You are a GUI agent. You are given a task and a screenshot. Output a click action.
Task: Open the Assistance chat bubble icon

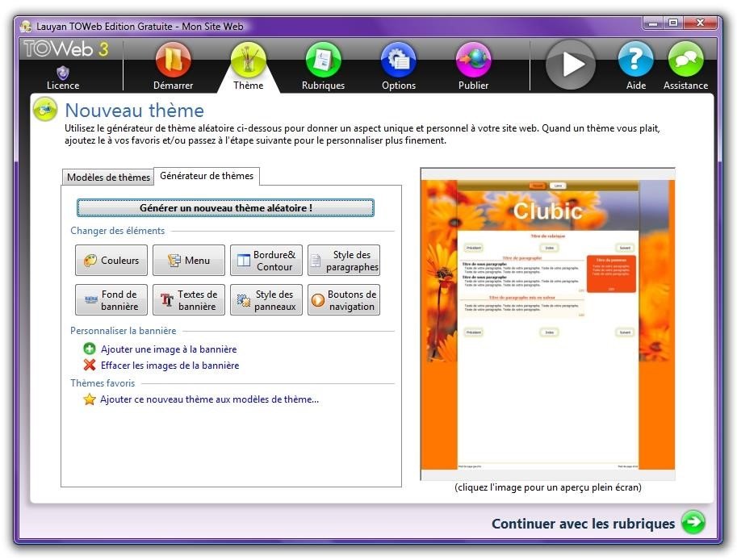[686, 59]
